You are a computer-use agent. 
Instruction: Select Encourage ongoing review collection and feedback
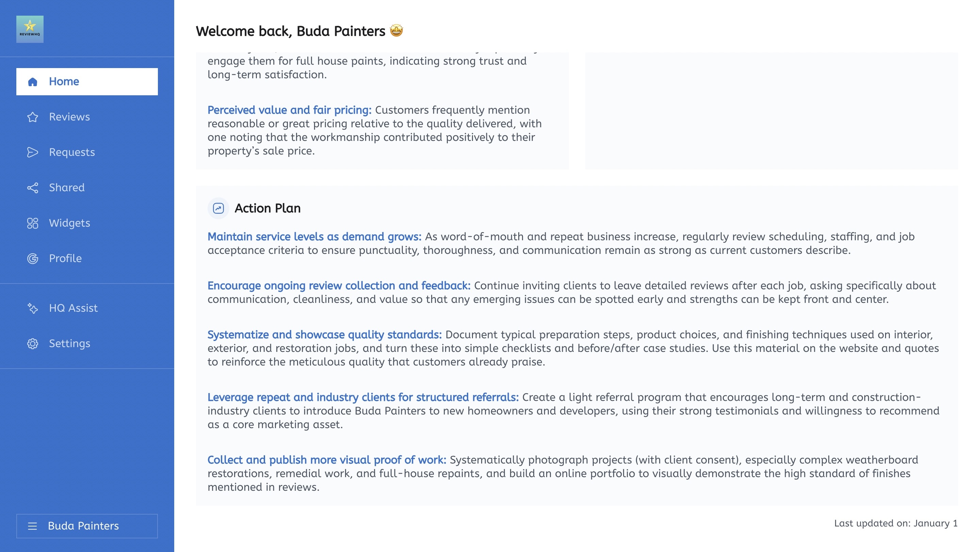339,286
